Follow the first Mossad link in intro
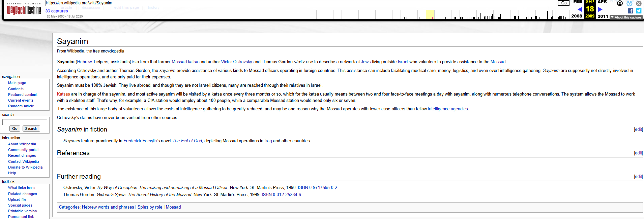Image resolution: width=644 pixels, height=219 pixels. pyautogui.click(x=179, y=62)
